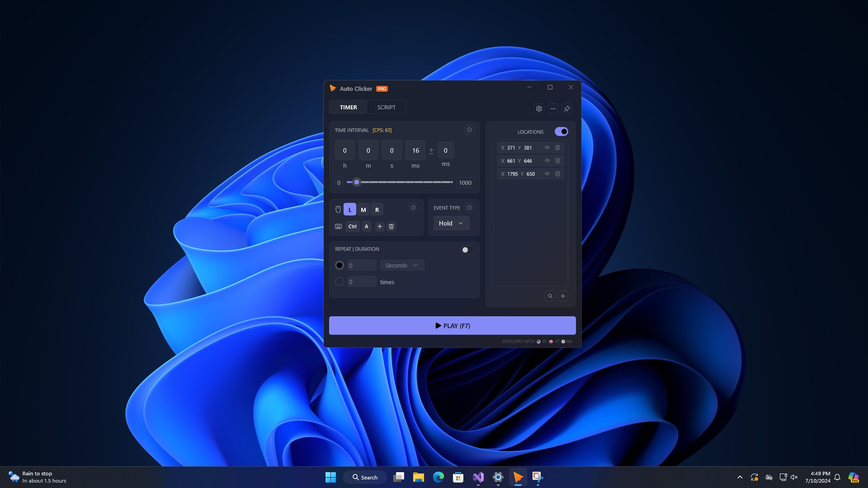Viewport: 868px width, 488px height.
Task: Switch to the SCRIPT tab
Action: pos(386,107)
